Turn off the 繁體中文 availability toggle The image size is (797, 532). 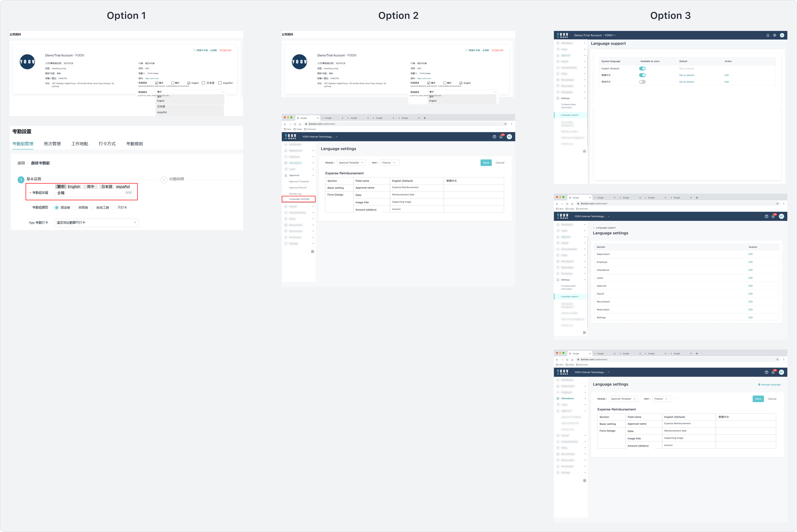(x=642, y=75)
